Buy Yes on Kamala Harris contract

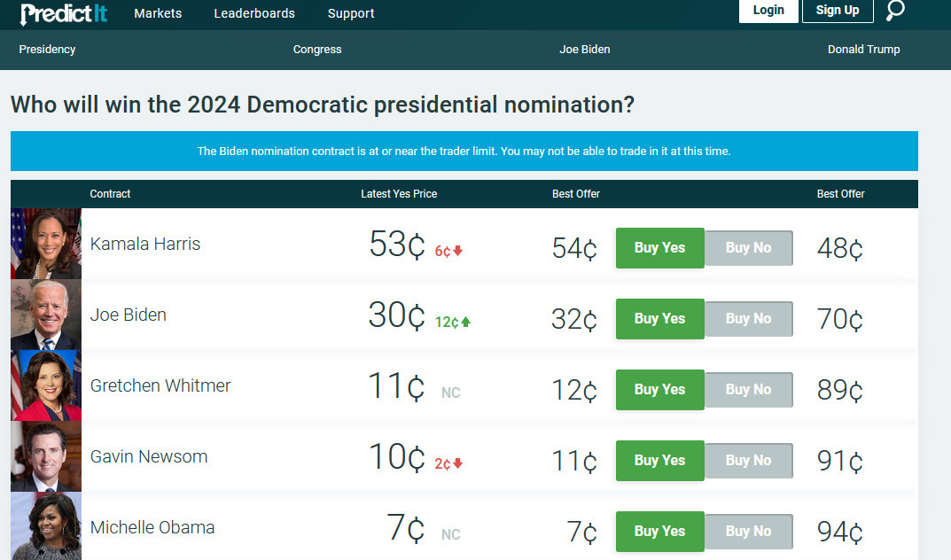tap(659, 248)
